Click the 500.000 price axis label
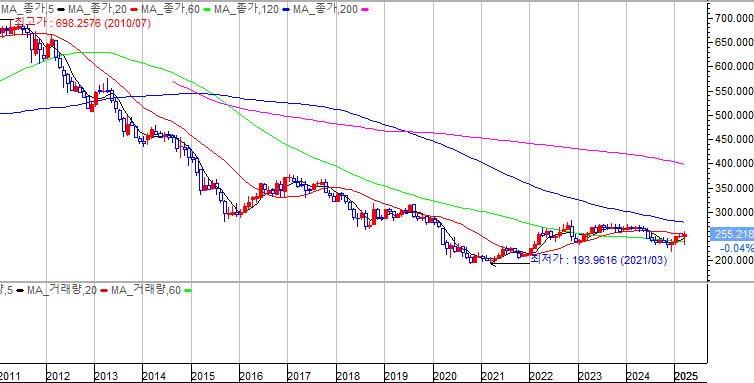Viewport: 754px width, 383px height. click(734, 115)
